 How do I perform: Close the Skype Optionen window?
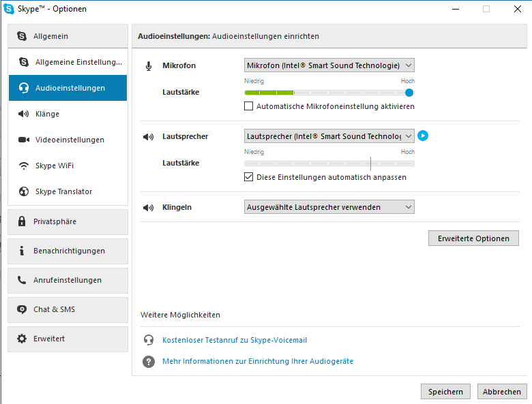tap(518, 9)
